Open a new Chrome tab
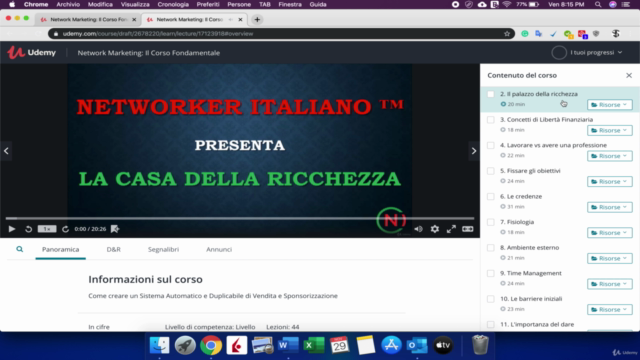640x360 pixels. tap(257, 19)
